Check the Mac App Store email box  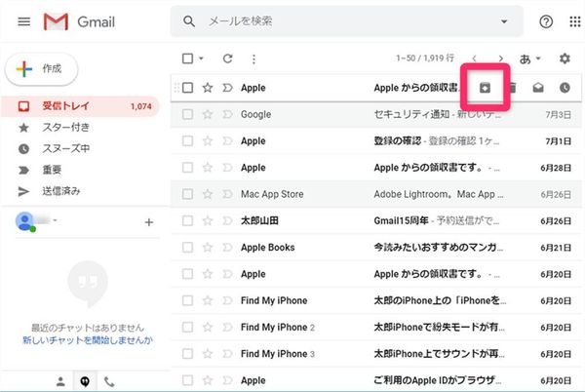click(187, 194)
